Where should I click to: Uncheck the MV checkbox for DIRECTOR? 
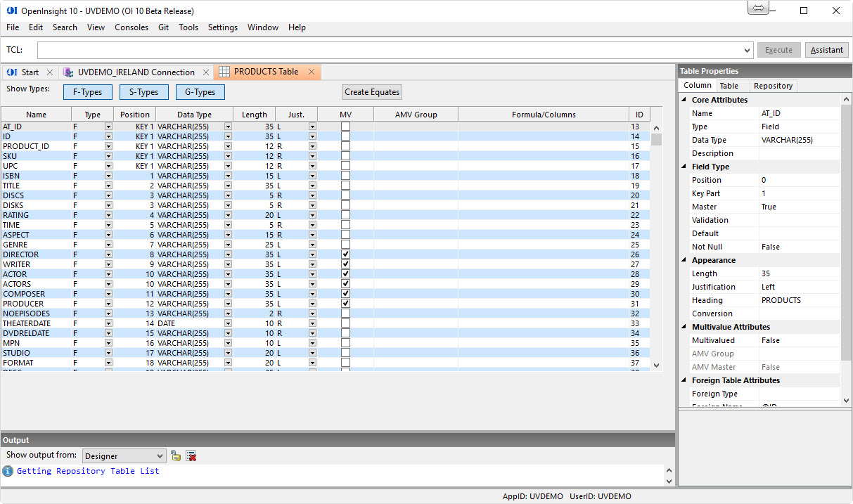coord(345,254)
